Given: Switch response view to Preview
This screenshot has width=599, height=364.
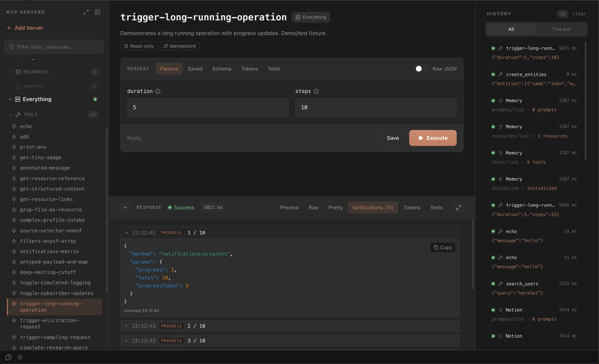Looking at the screenshot, I should point(289,207).
